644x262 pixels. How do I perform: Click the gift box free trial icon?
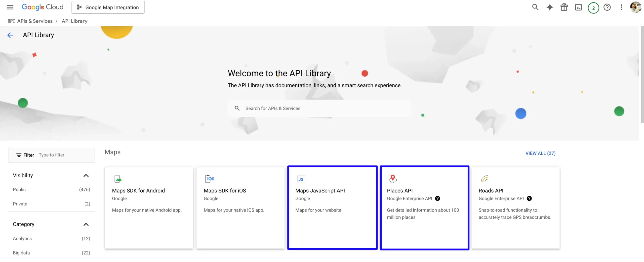[x=564, y=7]
